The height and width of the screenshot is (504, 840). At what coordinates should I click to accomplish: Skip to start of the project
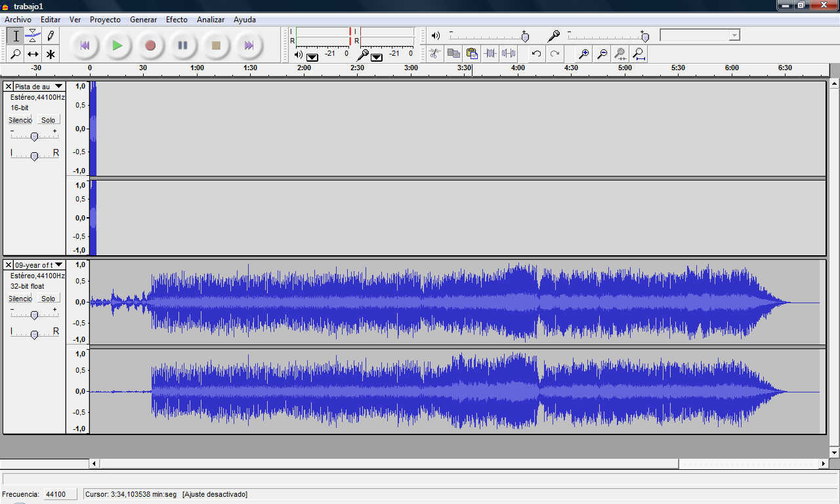85,45
